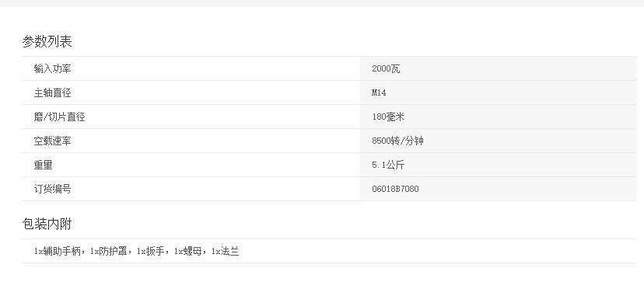
Task: Select the 主轴直径 row label
Action: click(x=53, y=92)
